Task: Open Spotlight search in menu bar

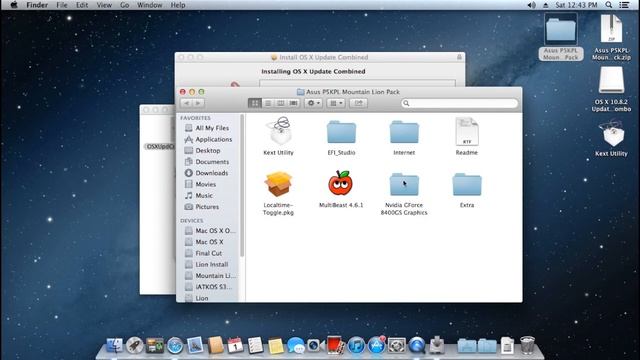Action: [x=609, y=5]
